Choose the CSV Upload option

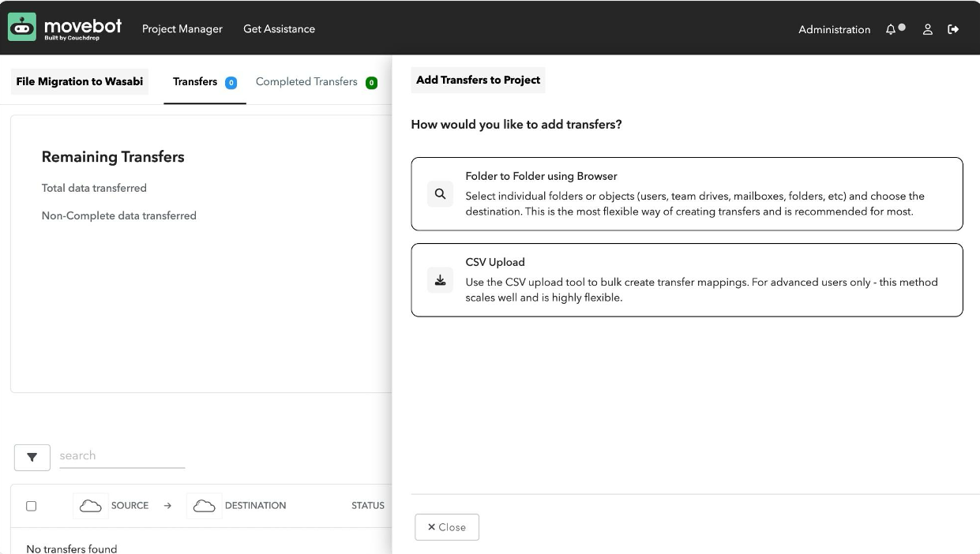click(x=687, y=280)
